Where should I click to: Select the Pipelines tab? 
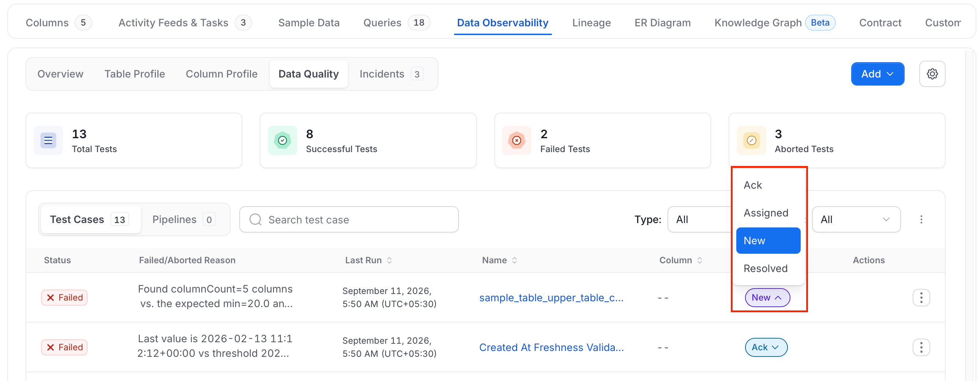(x=184, y=219)
